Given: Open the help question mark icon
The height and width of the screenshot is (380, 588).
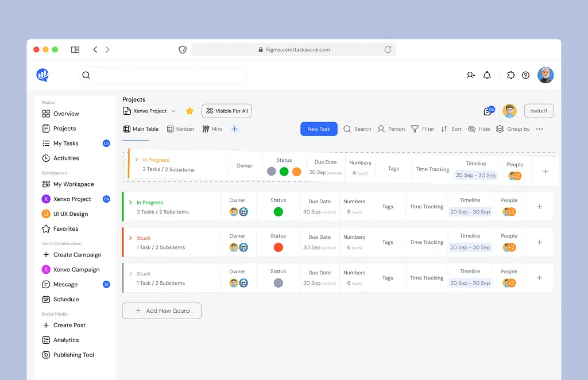Looking at the screenshot, I should 525,75.
